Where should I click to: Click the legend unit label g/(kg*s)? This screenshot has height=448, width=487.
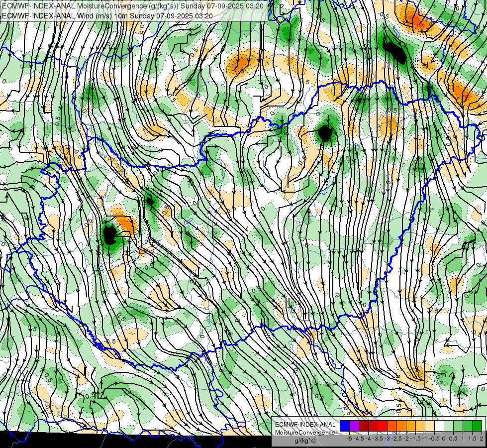[305, 441]
